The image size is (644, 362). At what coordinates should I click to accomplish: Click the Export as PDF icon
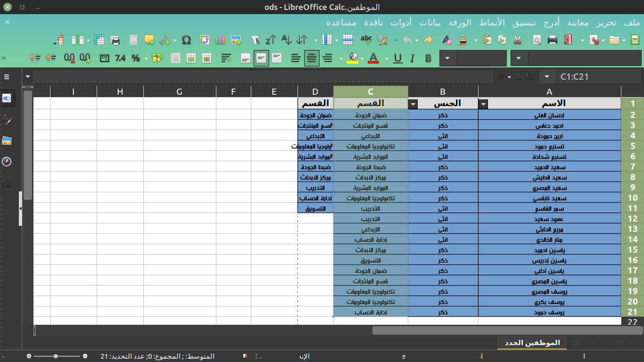coord(568,40)
